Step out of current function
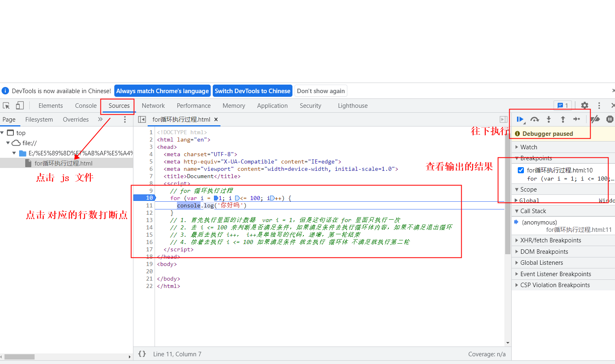Screen dimensions: 615x364 tap(563, 119)
